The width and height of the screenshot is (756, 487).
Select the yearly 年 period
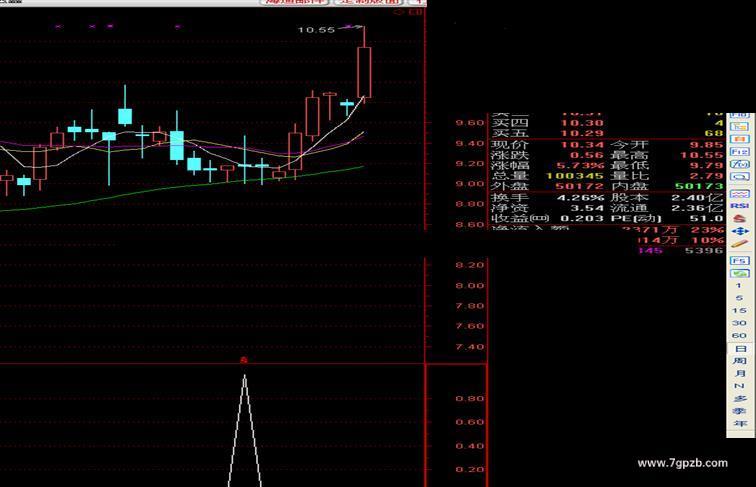point(740,424)
